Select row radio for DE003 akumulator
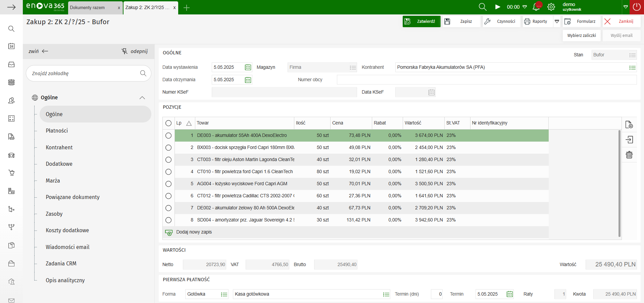The width and height of the screenshot is (644, 303). point(168,136)
